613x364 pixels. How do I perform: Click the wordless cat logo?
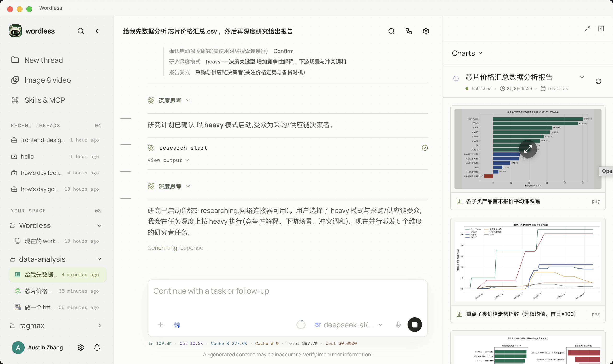tap(16, 31)
